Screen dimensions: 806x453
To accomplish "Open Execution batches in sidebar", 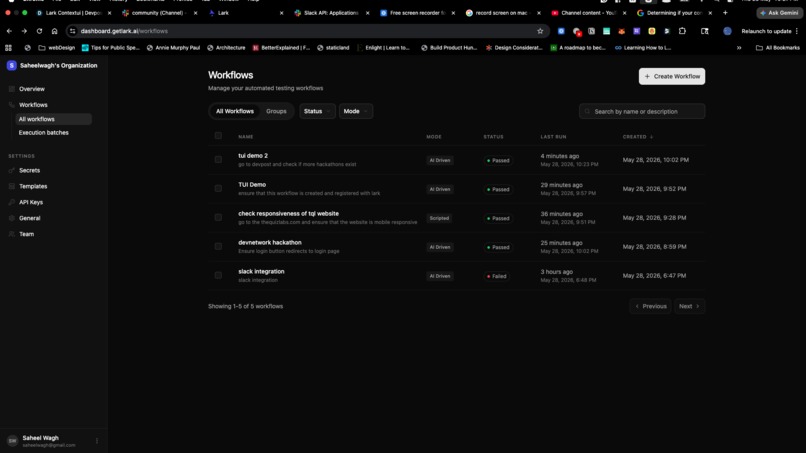I will [x=44, y=133].
